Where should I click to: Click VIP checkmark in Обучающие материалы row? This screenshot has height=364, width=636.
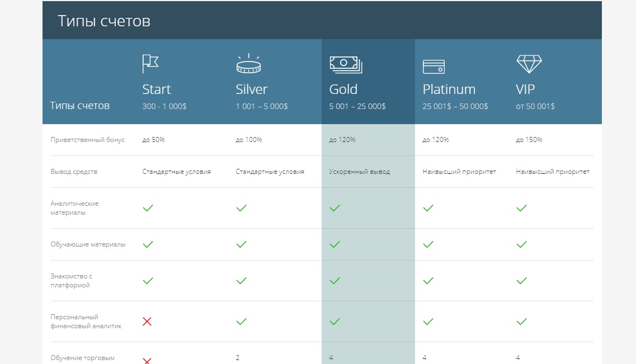[522, 244]
